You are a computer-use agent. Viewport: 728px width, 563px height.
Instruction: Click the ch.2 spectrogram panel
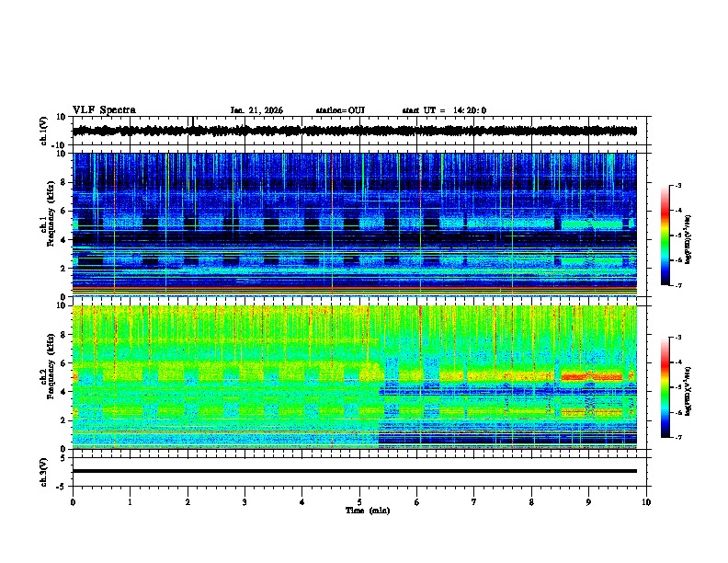[x=354, y=377]
